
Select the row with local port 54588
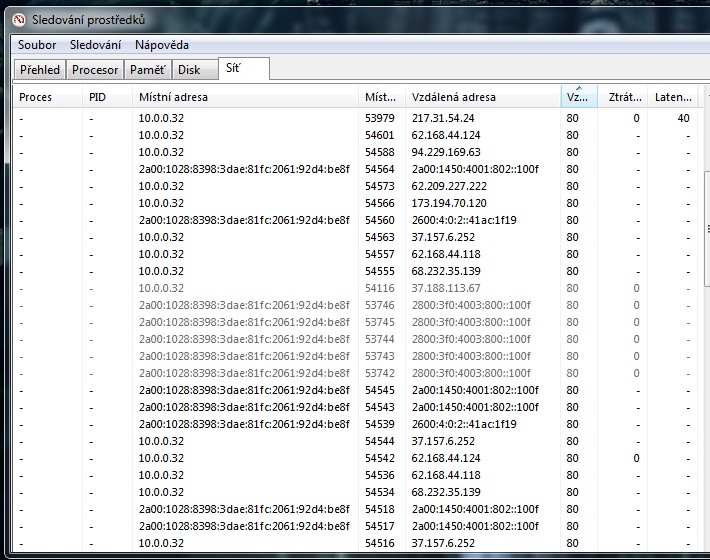click(x=380, y=152)
